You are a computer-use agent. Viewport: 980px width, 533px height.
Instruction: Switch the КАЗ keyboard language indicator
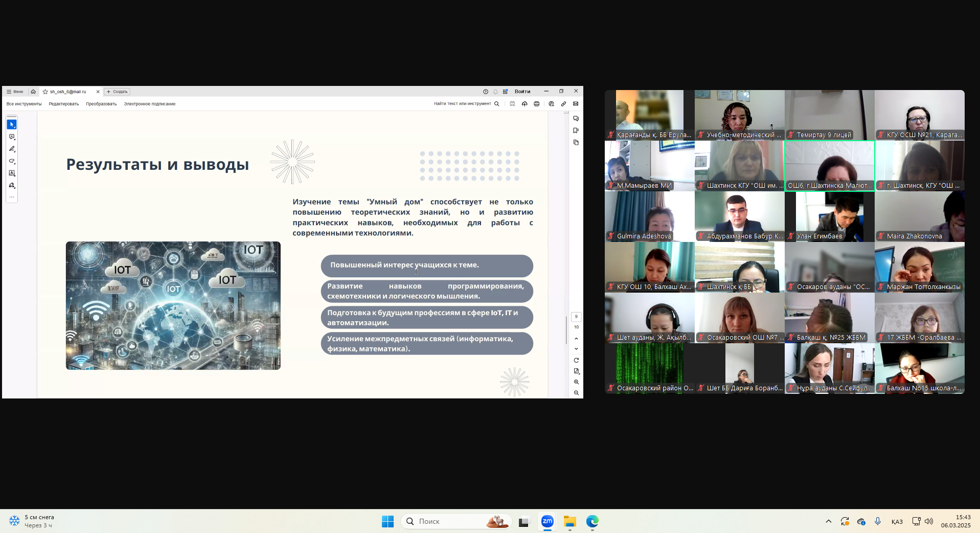897,522
